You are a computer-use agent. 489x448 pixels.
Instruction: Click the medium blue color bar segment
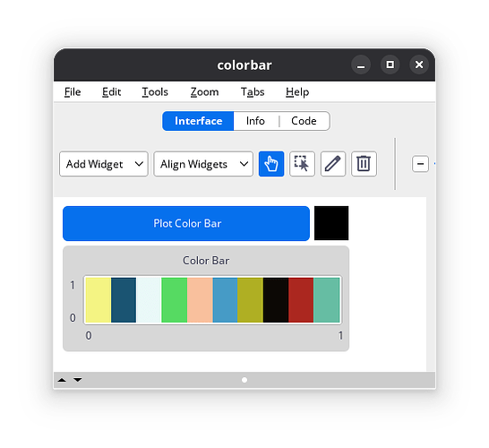coord(225,300)
